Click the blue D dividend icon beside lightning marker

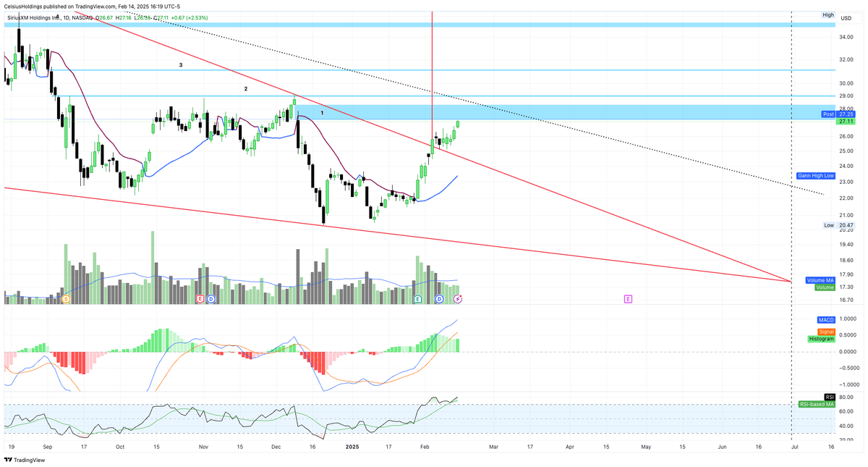click(439, 298)
